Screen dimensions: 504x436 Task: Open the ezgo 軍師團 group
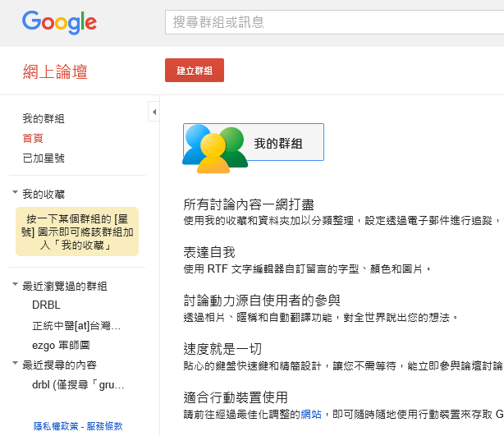pos(61,346)
